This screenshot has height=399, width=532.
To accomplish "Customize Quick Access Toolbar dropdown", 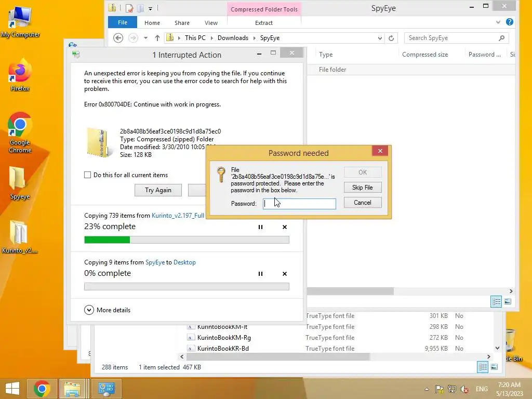I will click(x=150, y=8).
